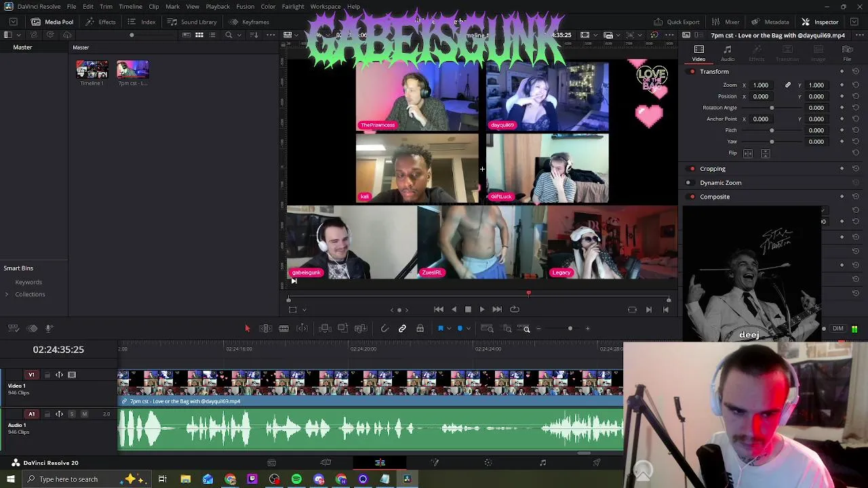
Task: Click the Quick Export button
Action: (677, 22)
